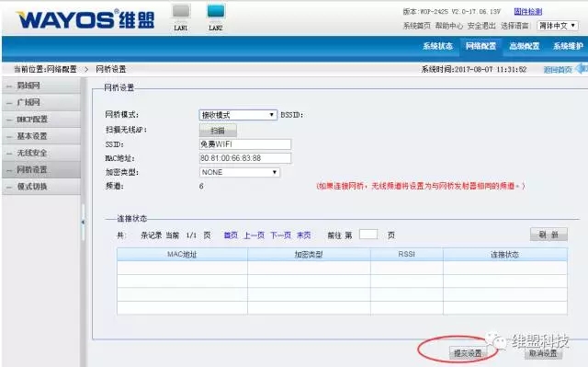Image resolution: width=588 pixels, height=367 pixels.
Task: Switch to the 高级配置 tab
Action: [525, 46]
